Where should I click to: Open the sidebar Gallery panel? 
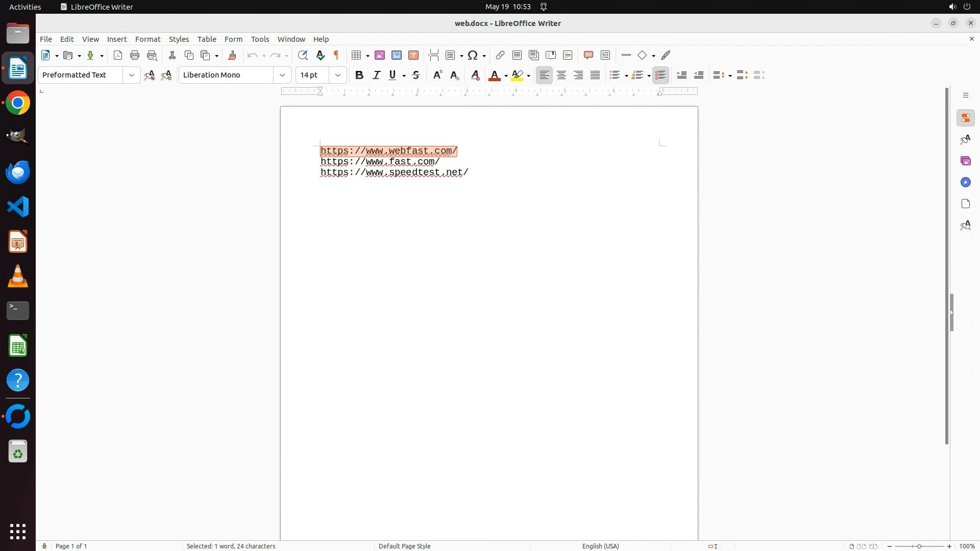click(x=965, y=161)
